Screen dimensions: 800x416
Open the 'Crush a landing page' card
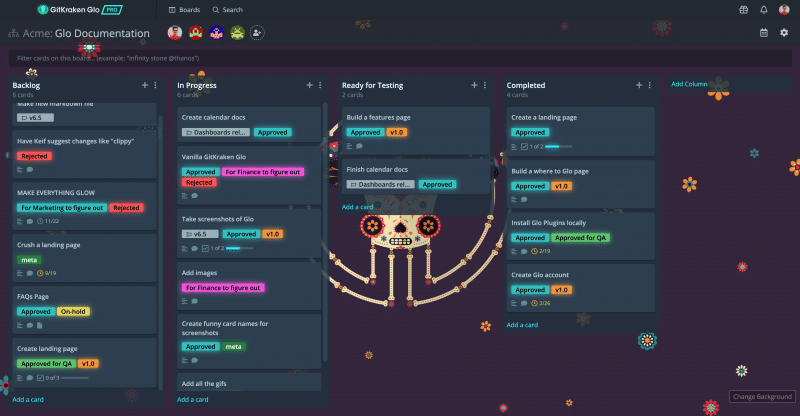pos(84,258)
